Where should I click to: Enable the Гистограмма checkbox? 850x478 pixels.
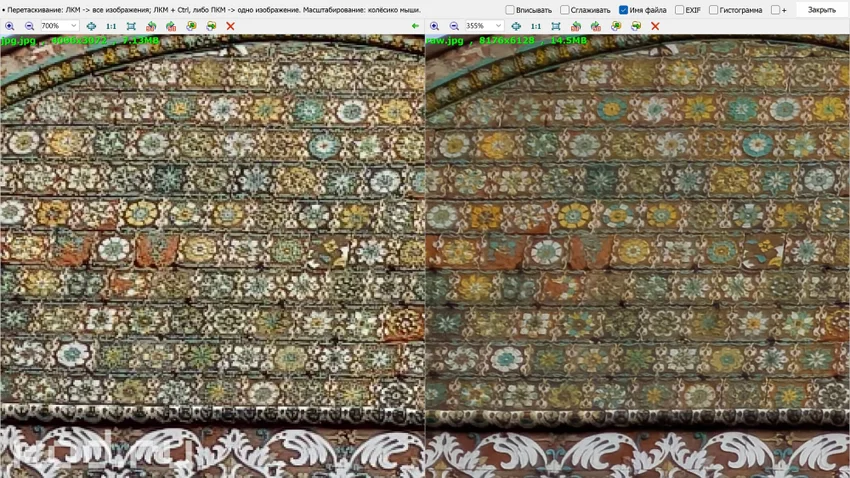pyautogui.click(x=714, y=10)
